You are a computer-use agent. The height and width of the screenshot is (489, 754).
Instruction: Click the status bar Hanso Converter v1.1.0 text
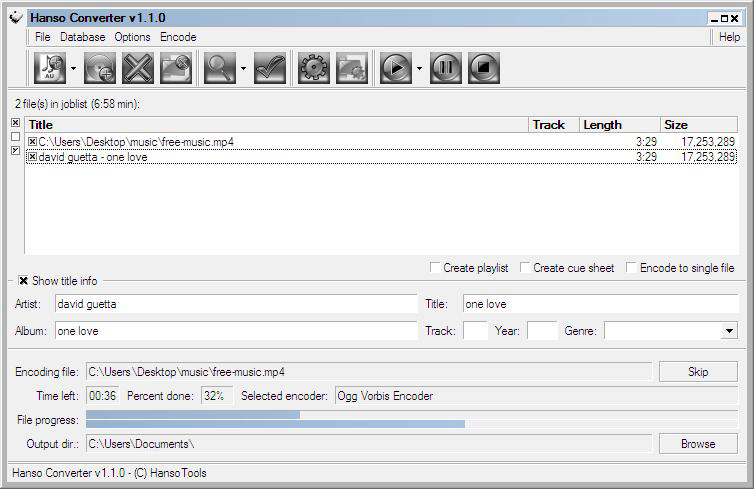(x=109, y=473)
